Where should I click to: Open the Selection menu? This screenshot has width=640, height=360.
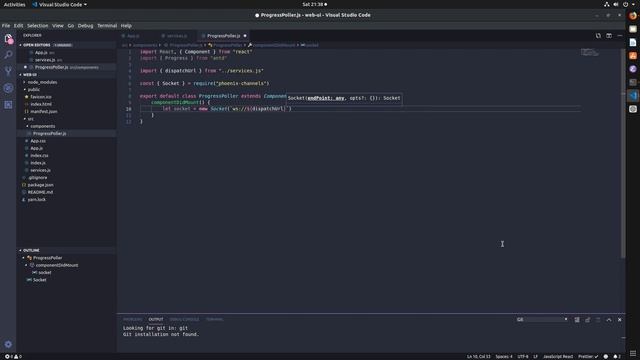(38, 25)
